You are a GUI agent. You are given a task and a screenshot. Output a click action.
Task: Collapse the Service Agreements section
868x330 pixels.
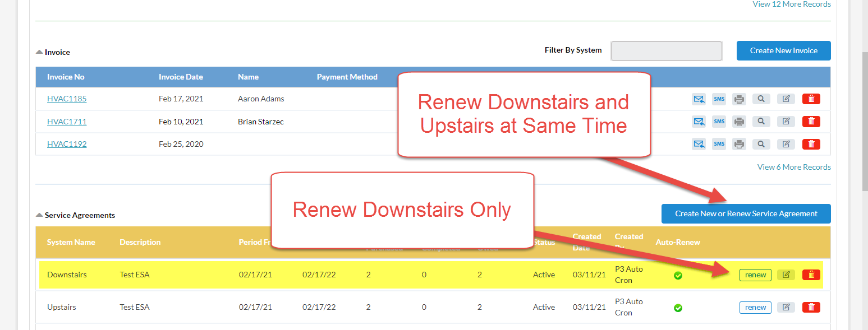(39, 215)
